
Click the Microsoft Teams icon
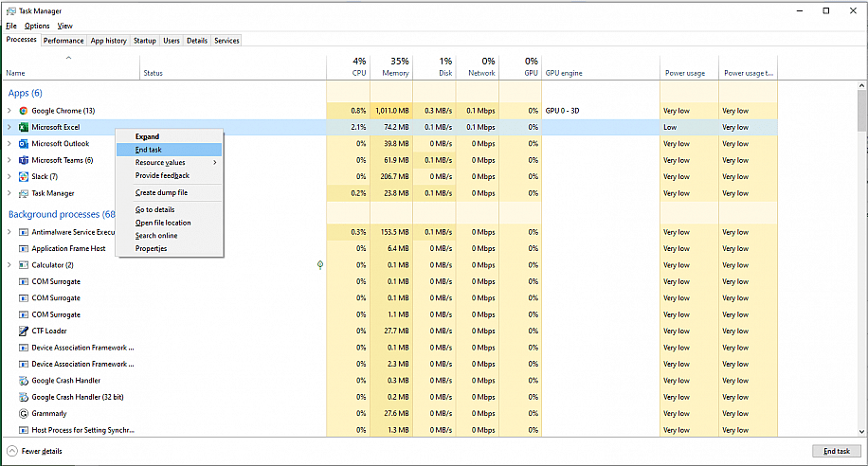pos(24,160)
